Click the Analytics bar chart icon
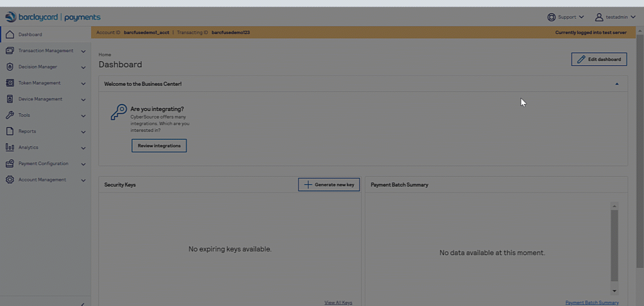The height and width of the screenshot is (306, 644). [x=9, y=148]
